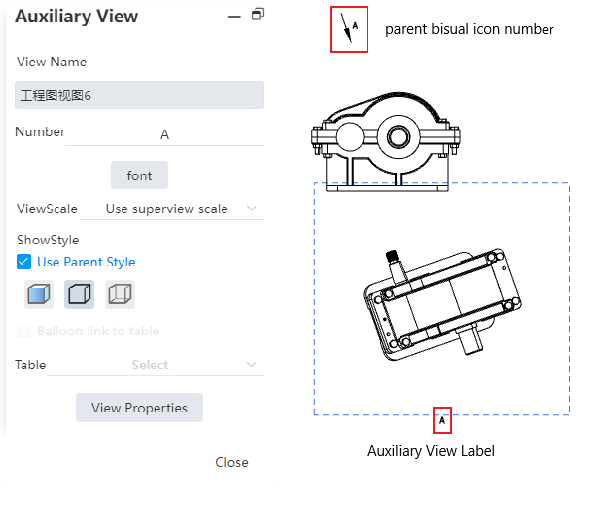Click the auxiliary view label A marker
This screenshot has height=520, width=592.
[442, 420]
